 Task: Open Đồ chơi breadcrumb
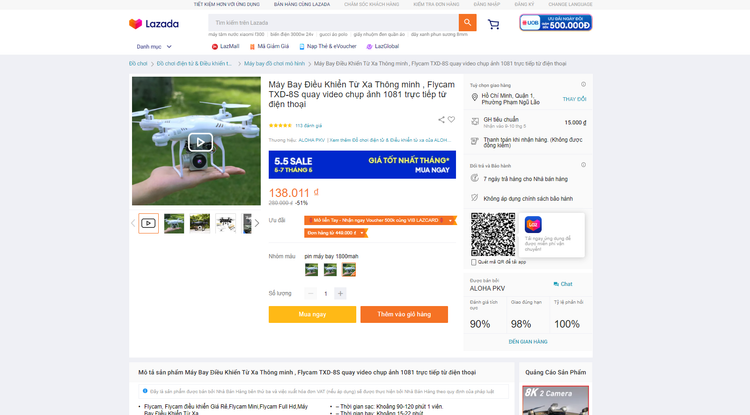click(x=138, y=64)
